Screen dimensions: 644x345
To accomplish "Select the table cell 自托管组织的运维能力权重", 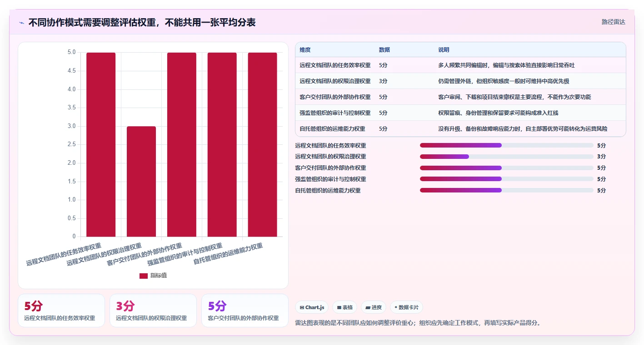I will point(332,129).
